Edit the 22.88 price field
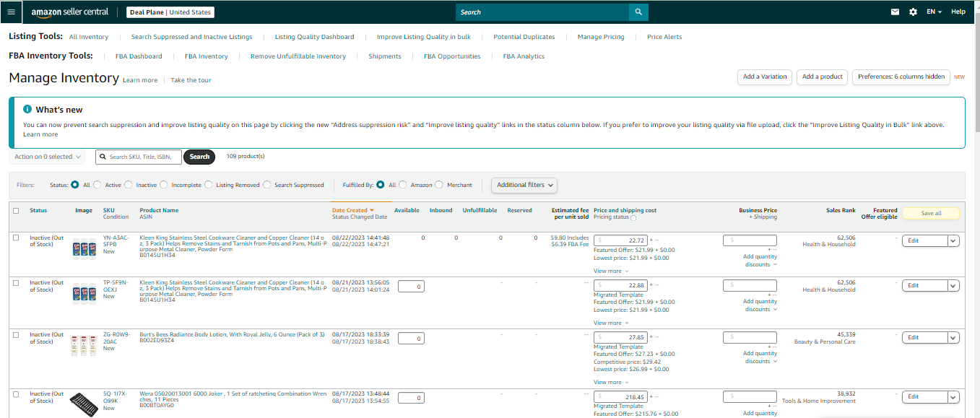The image size is (980, 418). tap(620, 285)
